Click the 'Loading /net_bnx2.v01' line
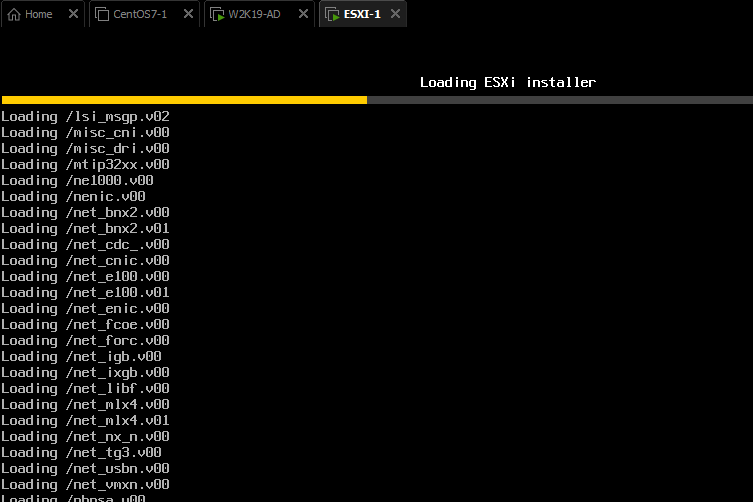753x502 pixels. (x=85, y=229)
